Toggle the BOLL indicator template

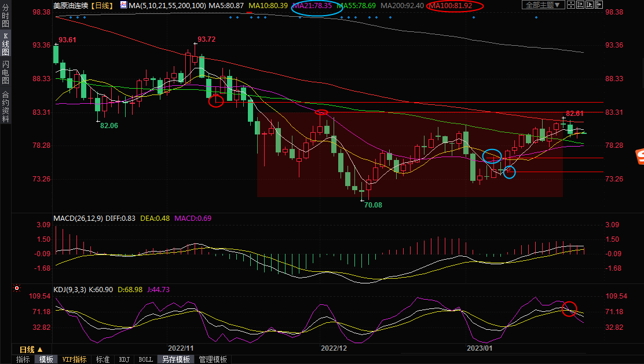tap(146, 359)
